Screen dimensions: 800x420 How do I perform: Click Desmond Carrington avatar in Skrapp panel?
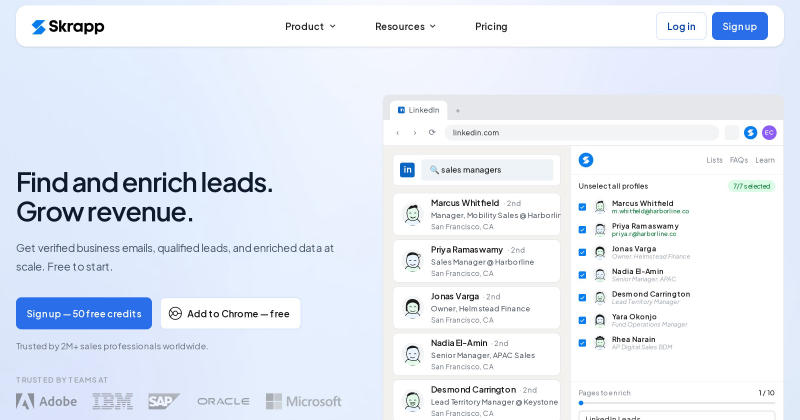(600, 298)
